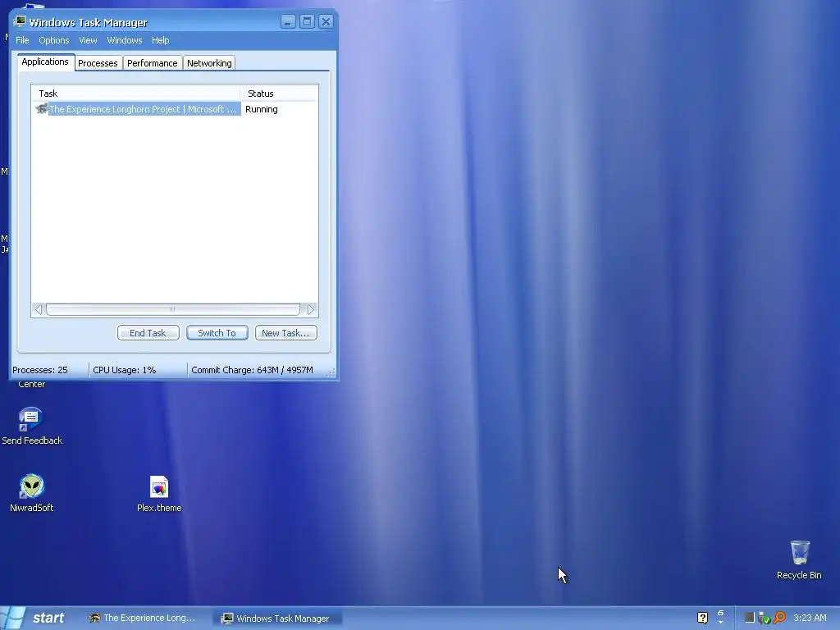Viewport: 840px width, 630px height.
Task: Select the Recycle Bin desktop icon
Action: (799, 559)
